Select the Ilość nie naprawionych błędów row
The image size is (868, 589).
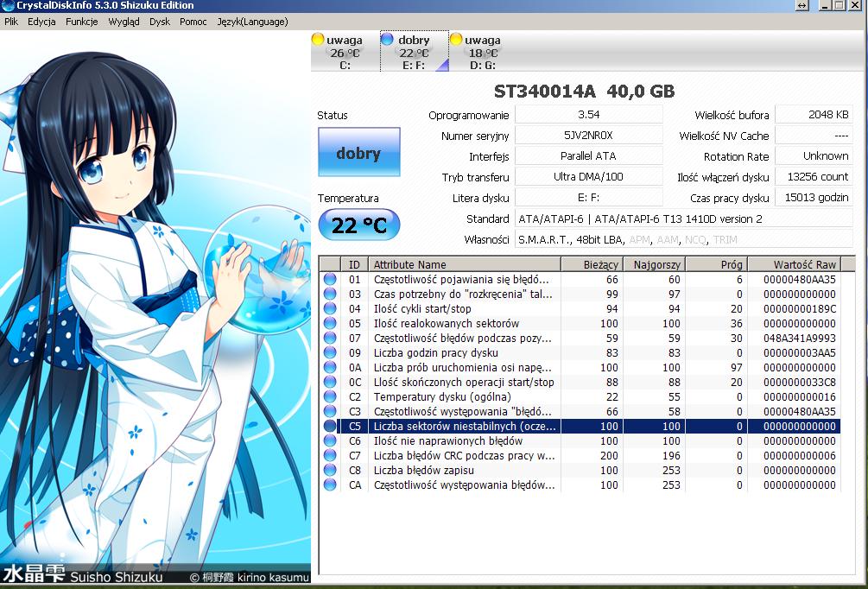[x=580, y=440]
